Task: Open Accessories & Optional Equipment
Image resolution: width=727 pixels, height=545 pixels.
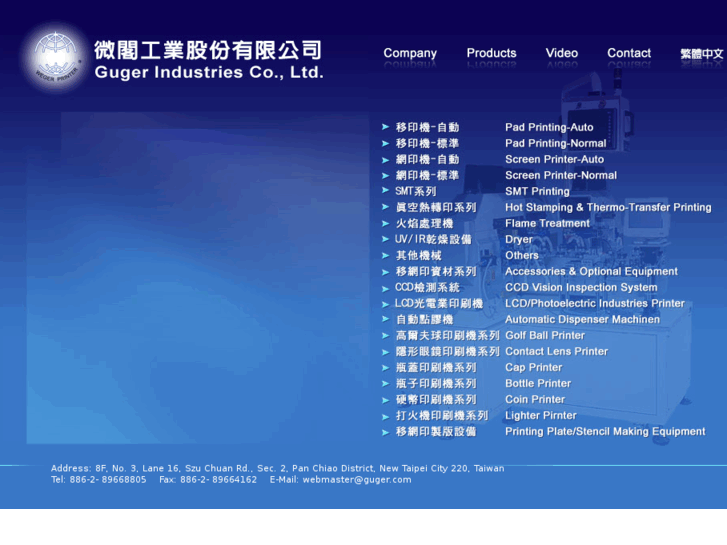Action: (x=591, y=271)
